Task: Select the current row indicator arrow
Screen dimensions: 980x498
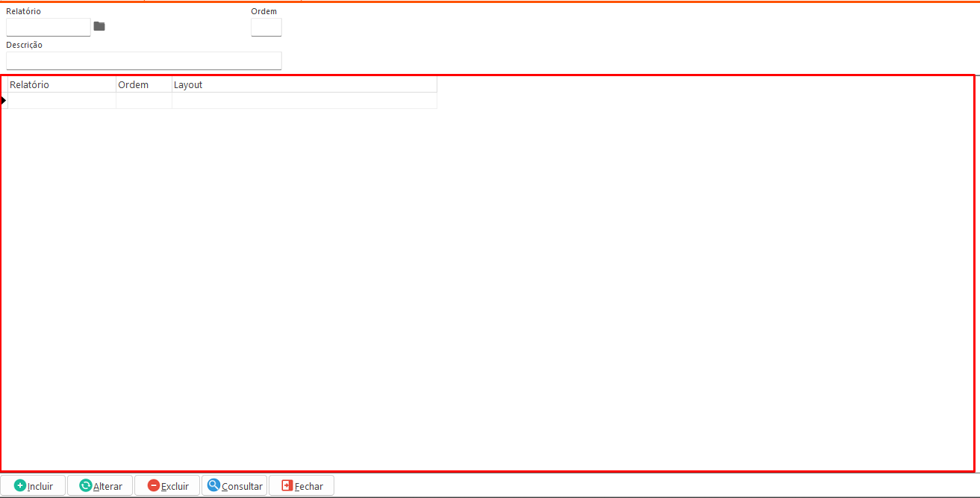Action: point(4,101)
